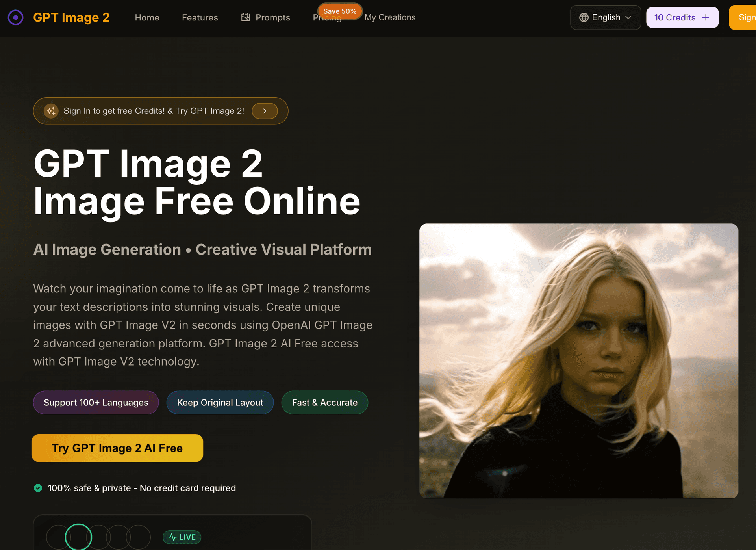Viewport: 756px width, 550px height.
Task: Open the Features nav item
Action: coord(200,17)
